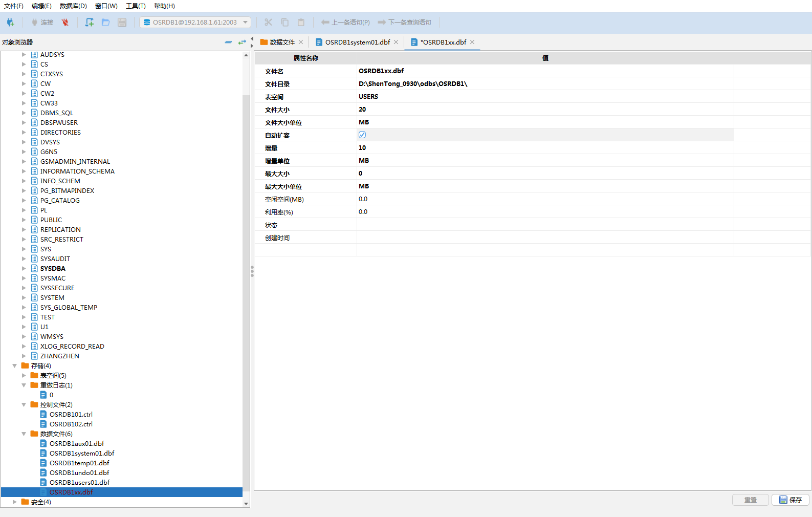
Task: Click the cut scissors icon in toolbar
Action: [x=268, y=23]
